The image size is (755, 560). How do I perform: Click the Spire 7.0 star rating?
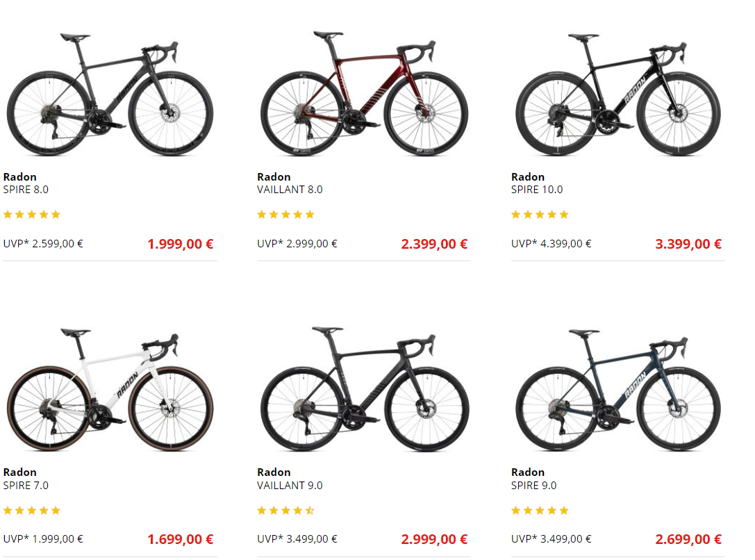click(x=32, y=511)
